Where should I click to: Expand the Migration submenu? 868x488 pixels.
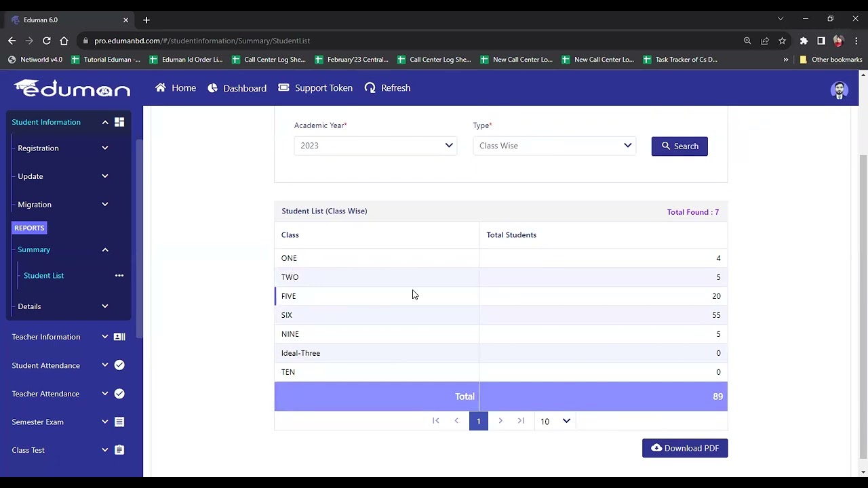point(105,204)
